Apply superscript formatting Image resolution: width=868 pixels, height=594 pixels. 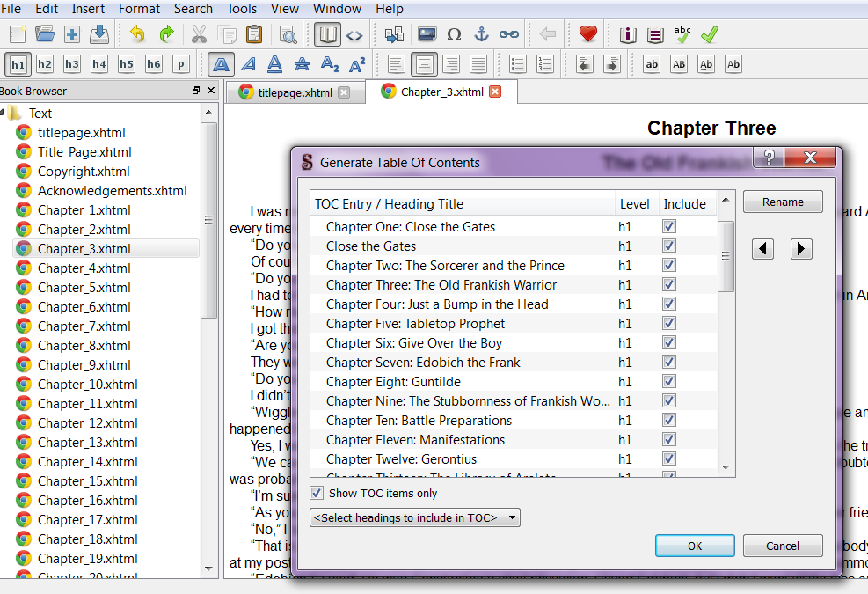click(x=357, y=64)
